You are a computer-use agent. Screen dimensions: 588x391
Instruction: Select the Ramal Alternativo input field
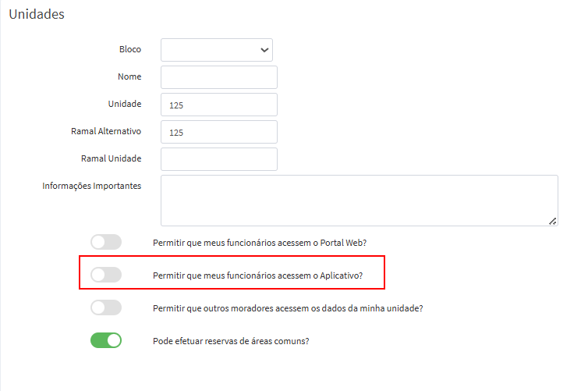[x=219, y=132]
